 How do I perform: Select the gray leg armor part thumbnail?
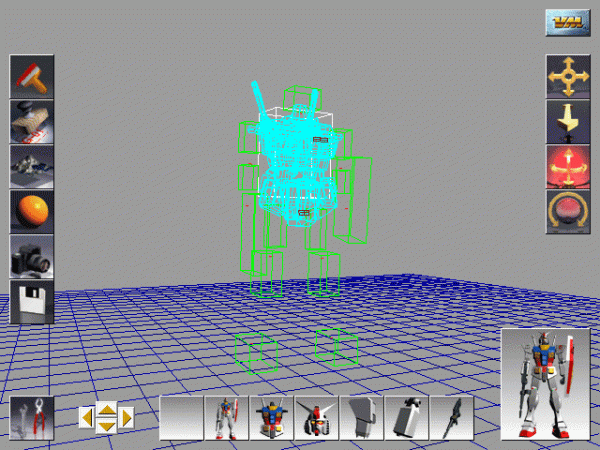point(361,418)
